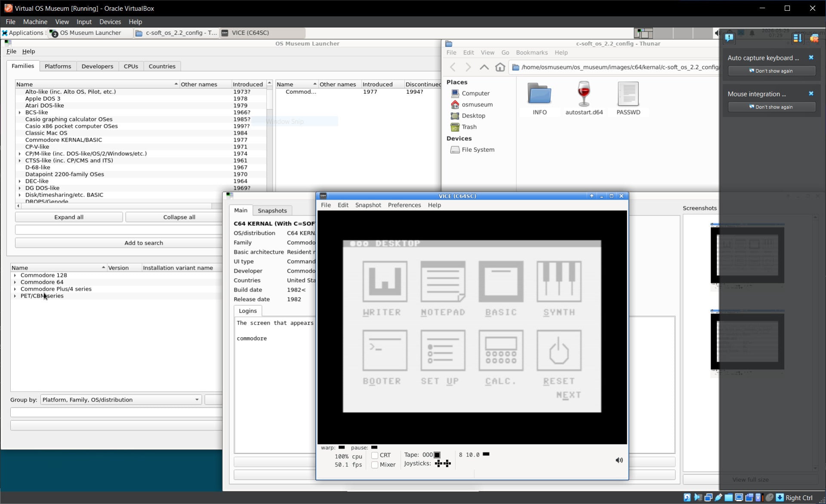Open the VICE Snapshot menu
826x504 pixels.
pos(368,205)
